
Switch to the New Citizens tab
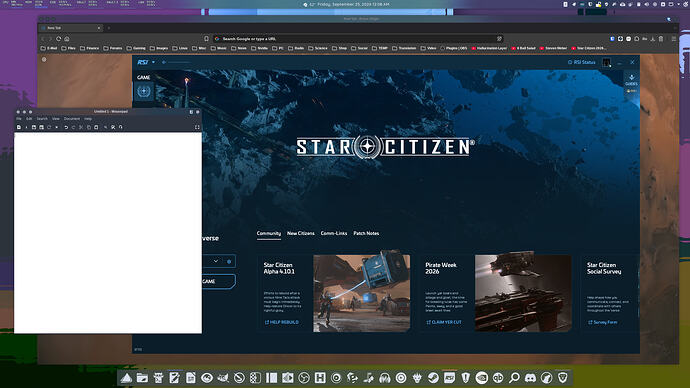point(301,234)
